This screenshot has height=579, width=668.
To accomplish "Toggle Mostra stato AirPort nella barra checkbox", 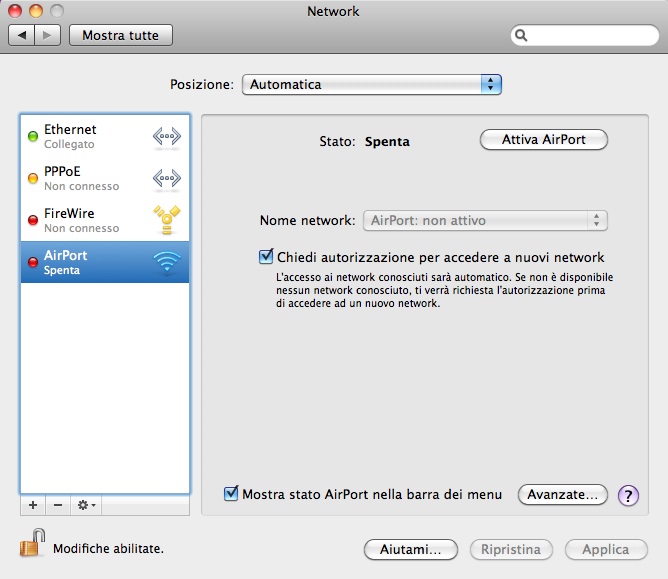I will [231, 493].
